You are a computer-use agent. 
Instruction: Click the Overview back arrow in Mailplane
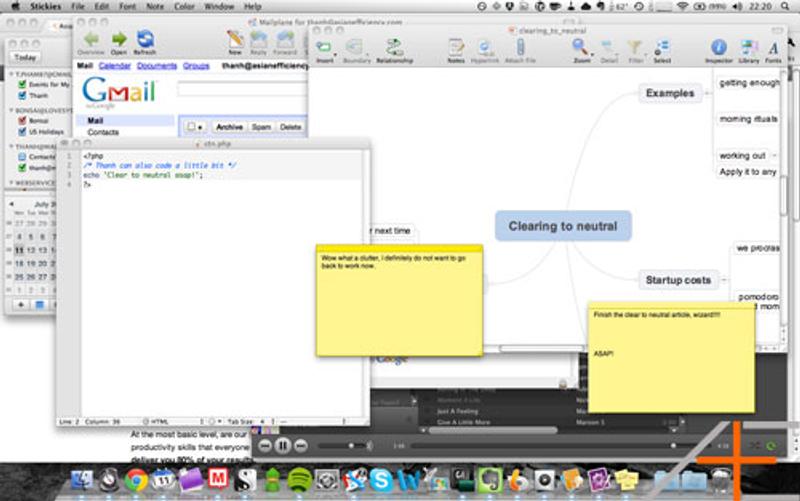pos(91,40)
